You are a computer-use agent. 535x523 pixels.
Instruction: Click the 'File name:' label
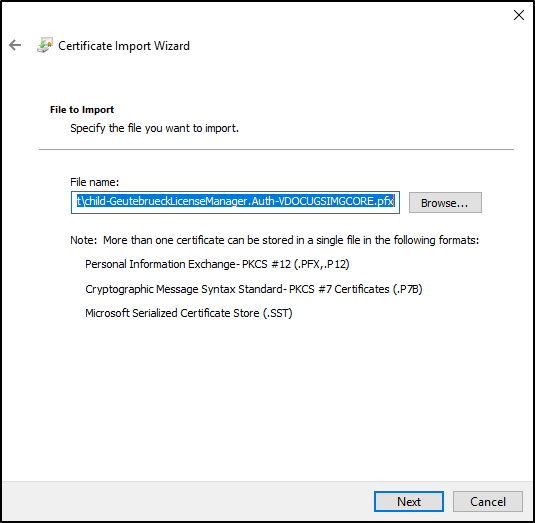click(95, 182)
